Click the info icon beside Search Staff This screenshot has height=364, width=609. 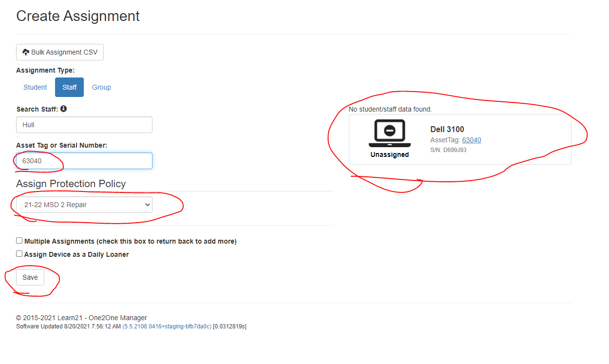[x=63, y=109]
